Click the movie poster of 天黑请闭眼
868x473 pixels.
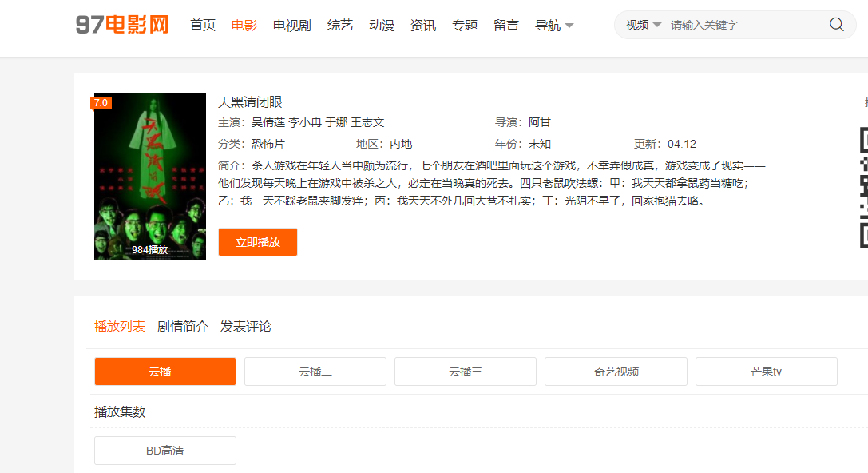pyautogui.click(x=149, y=176)
